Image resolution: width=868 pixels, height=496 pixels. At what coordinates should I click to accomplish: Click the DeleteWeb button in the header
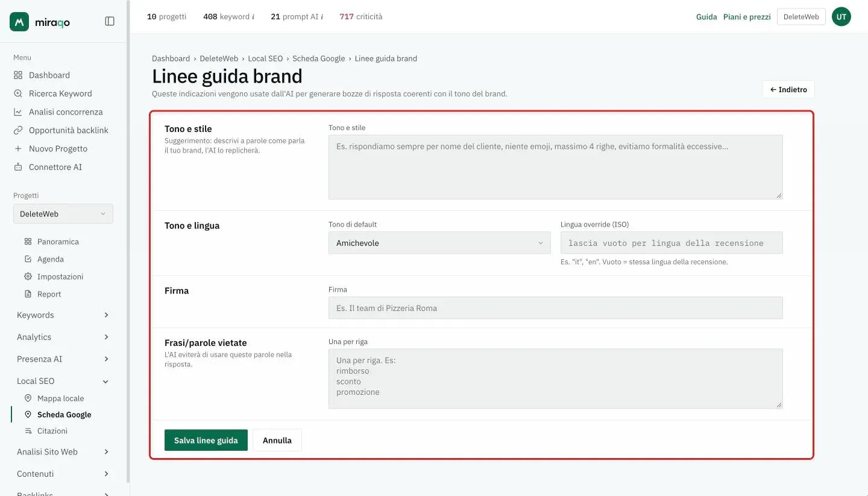pos(801,17)
